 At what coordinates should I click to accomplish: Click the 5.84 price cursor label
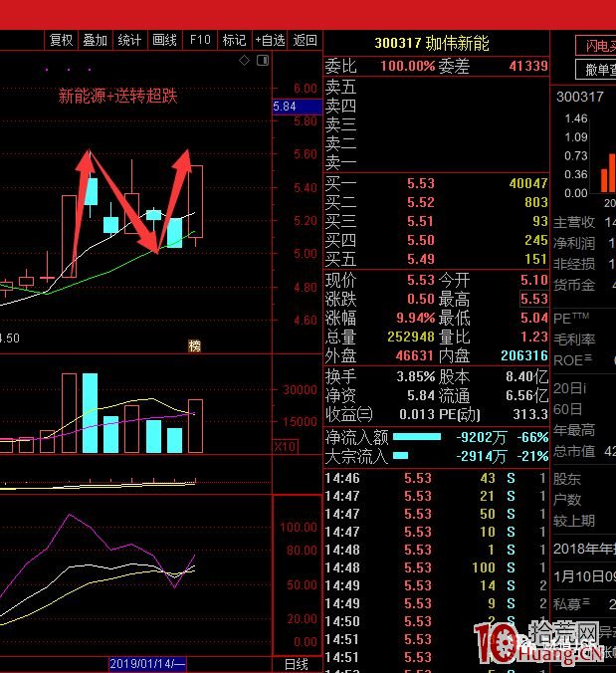tap(297, 107)
